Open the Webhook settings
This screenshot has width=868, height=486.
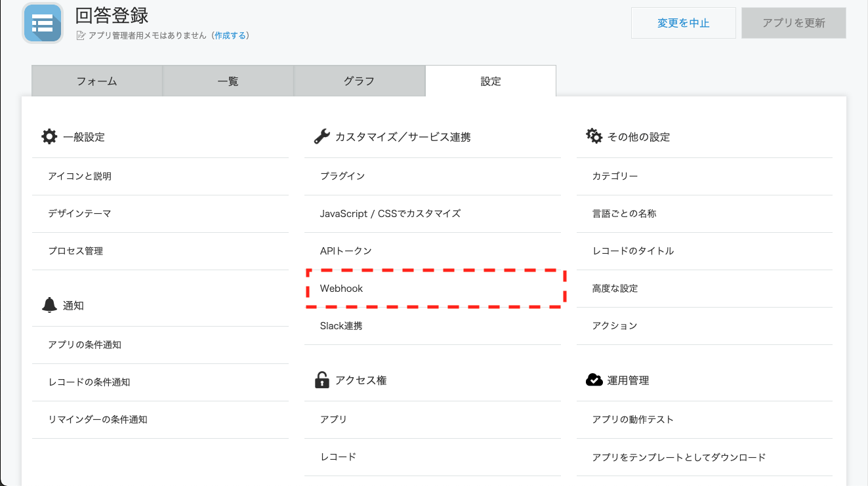[341, 289]
